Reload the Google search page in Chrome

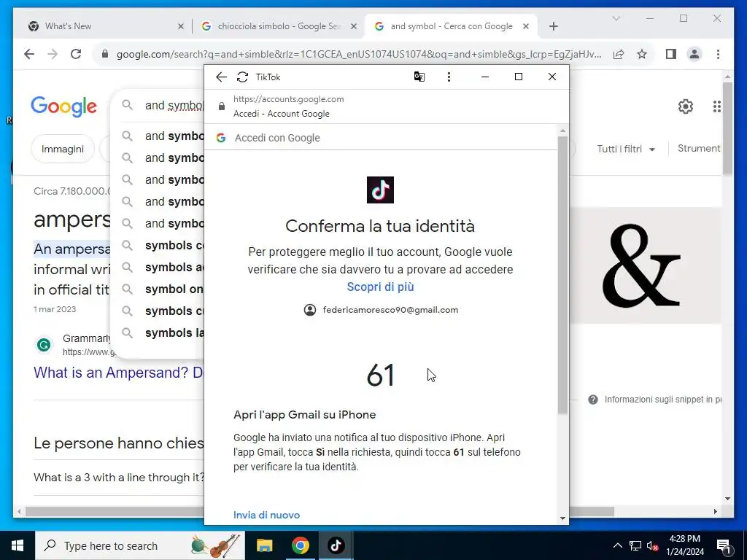[x=76, y=54]
